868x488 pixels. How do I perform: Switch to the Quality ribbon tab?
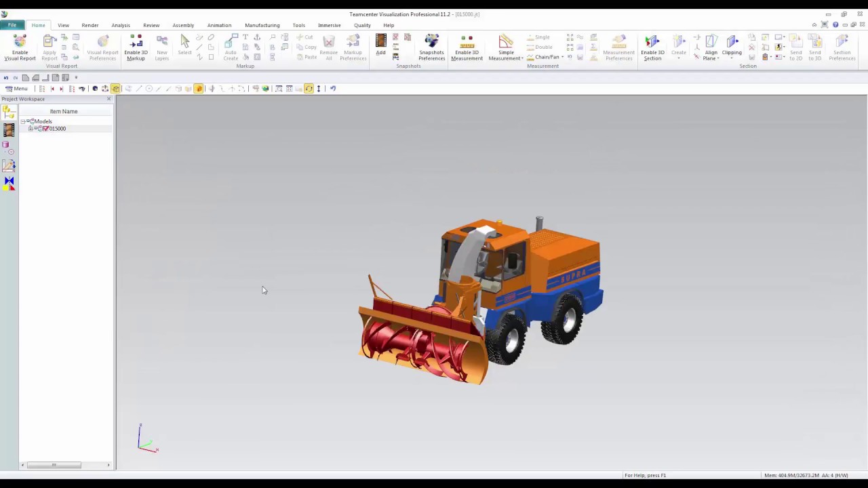(x=362, y=25)
